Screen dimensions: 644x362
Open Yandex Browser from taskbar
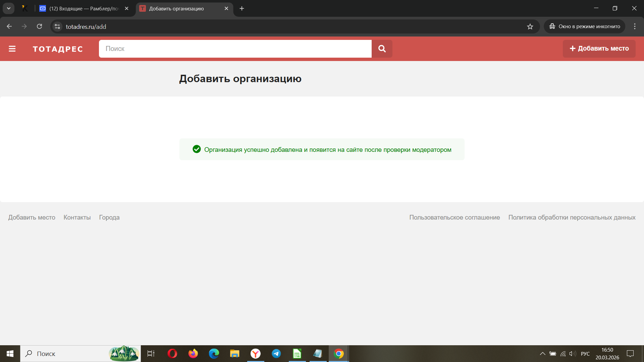[x=256, y=354]
